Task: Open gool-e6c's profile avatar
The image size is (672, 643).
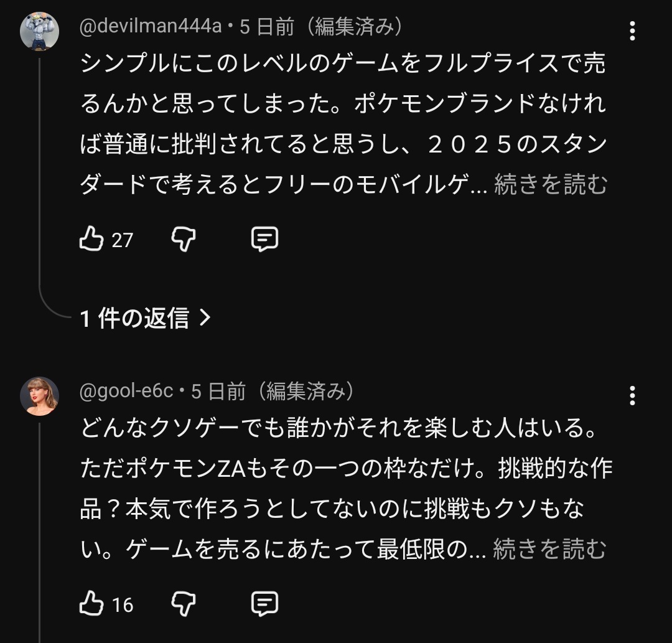Action: pos(40,395)
